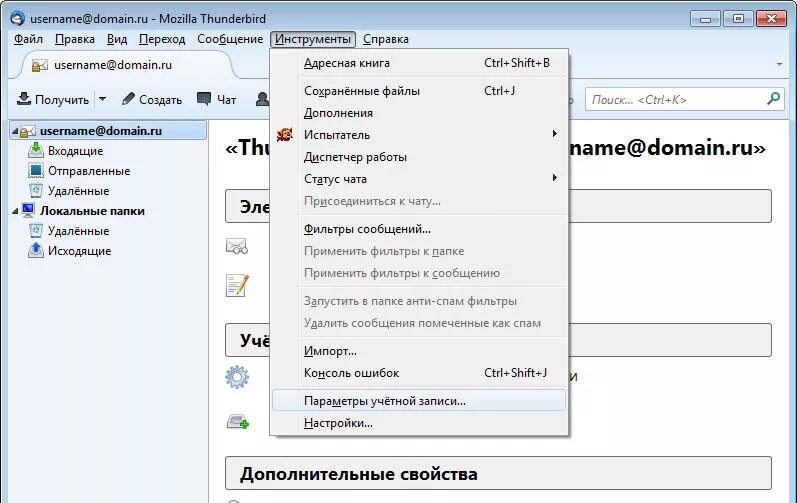The image size is (797, 503).
Task: Switch to username@domain.ru tab
Action: [126, 66]
